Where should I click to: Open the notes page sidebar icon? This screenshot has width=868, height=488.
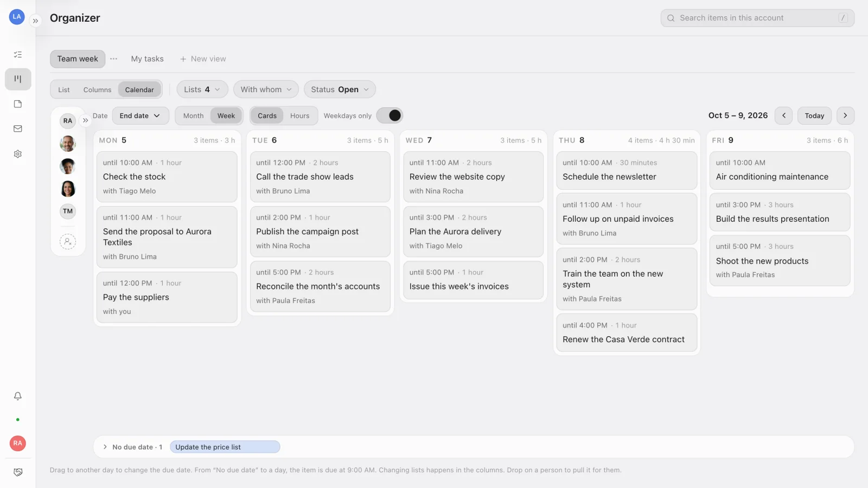click(x=18, y=104)
